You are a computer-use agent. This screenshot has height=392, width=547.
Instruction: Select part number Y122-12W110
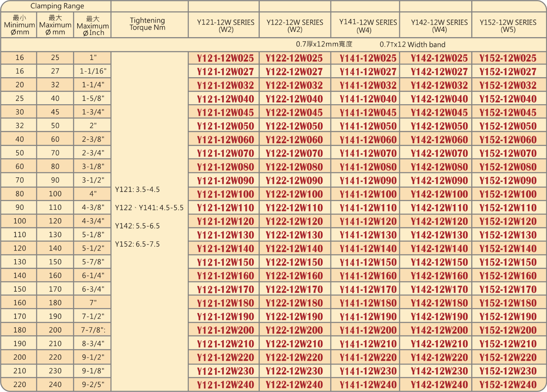point(294,208)
